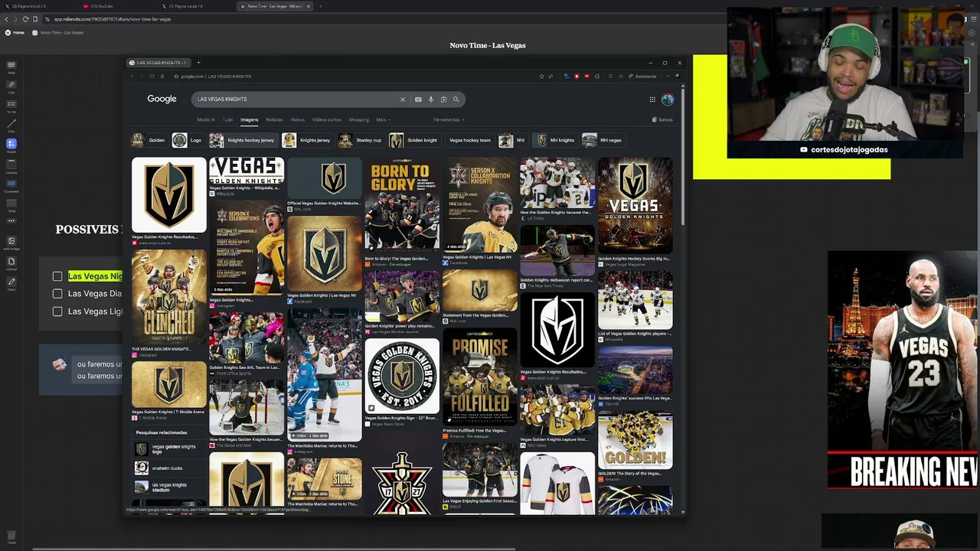Reload the Google Images page in inner browser
This screenshot has width=980, height=551.
point(152,77)
